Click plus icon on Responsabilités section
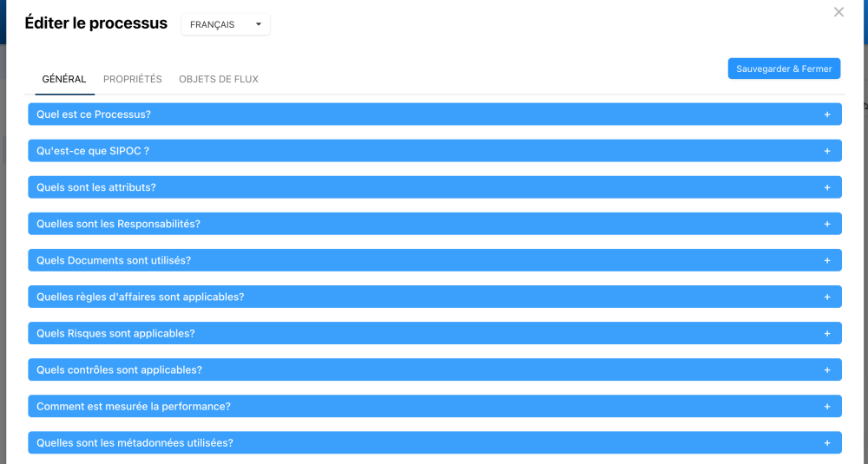The width and height of the screenshot is (868, 464). [827, 224]
